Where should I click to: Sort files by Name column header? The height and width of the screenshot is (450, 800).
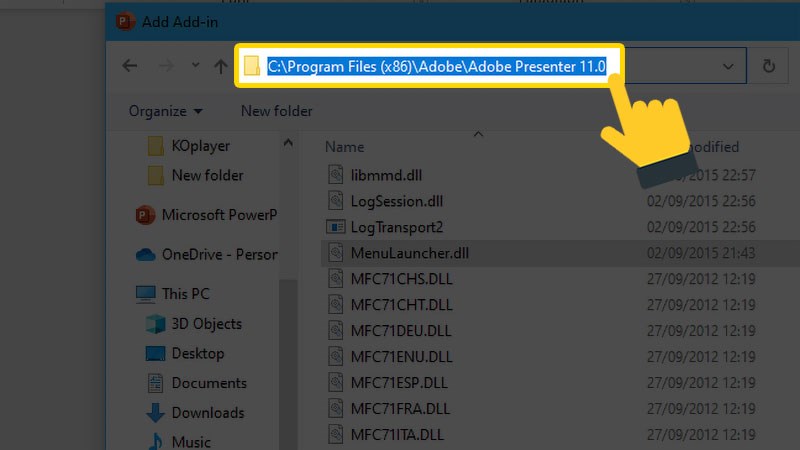click(x=344, y=147)
